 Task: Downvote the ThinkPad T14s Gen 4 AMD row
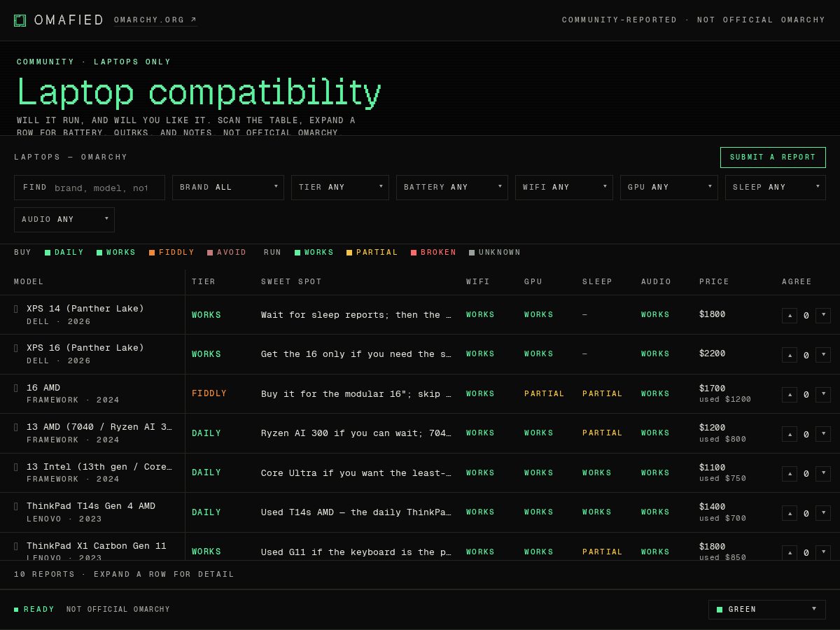823,513
